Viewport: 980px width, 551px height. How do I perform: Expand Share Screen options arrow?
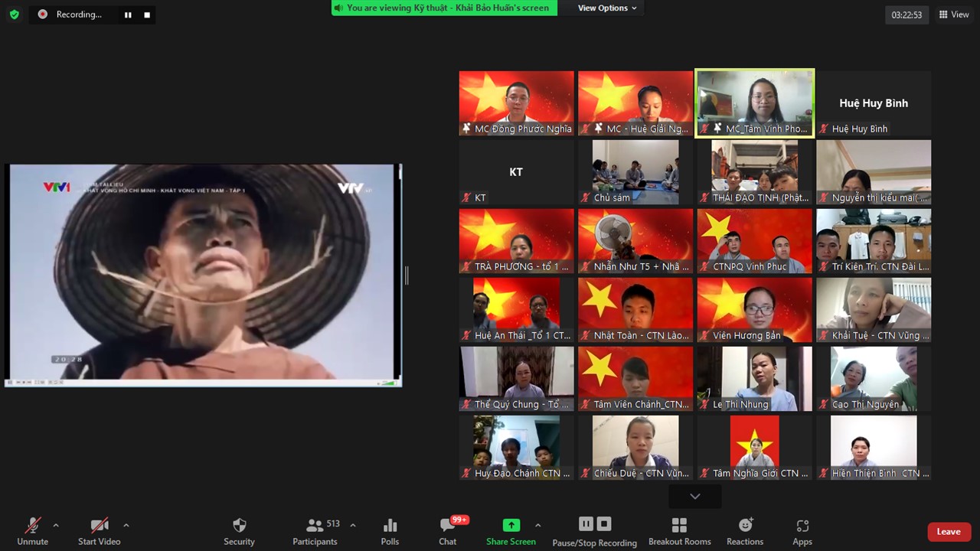[x=538, y=526]
